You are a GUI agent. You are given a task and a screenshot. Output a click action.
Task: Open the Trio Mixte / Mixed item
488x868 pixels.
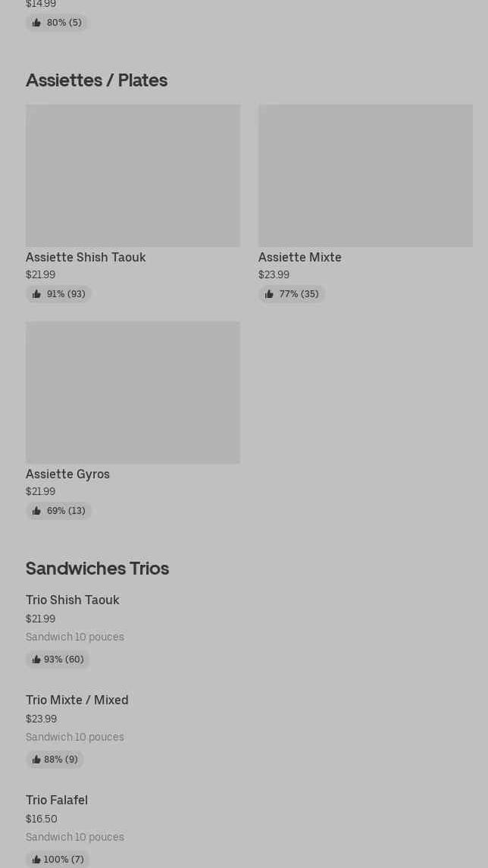click(x=77, y=700)
